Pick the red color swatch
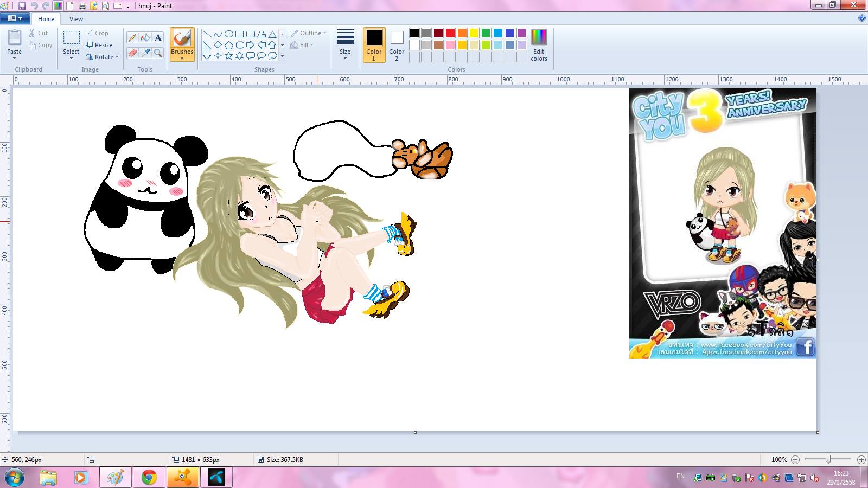 (450, 33)
